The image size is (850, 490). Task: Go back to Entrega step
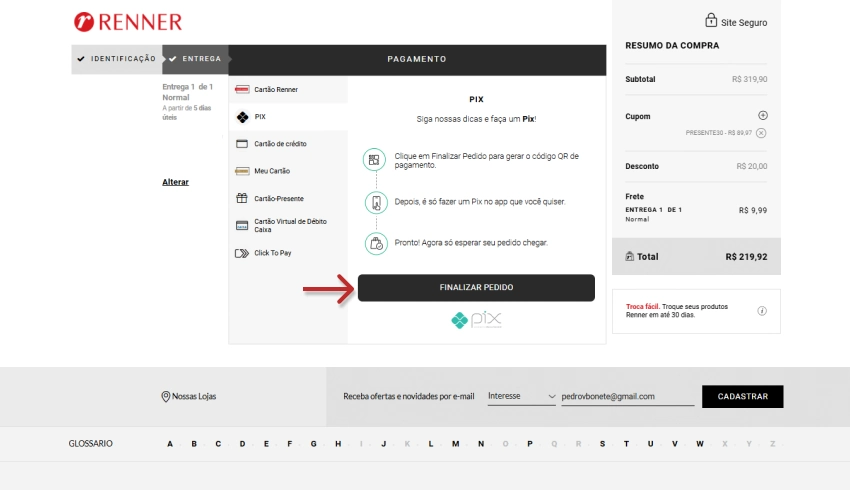195,59
